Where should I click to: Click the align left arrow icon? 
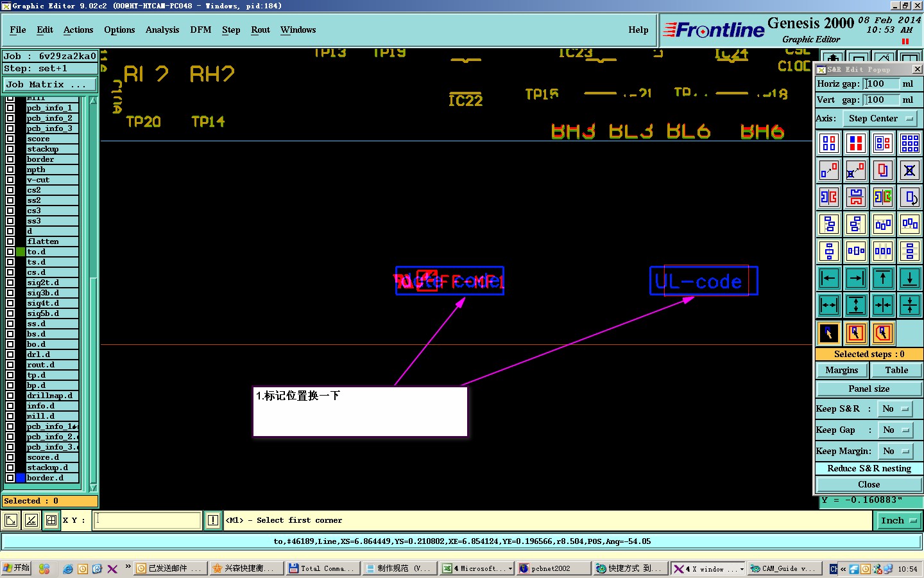[829, 278]
